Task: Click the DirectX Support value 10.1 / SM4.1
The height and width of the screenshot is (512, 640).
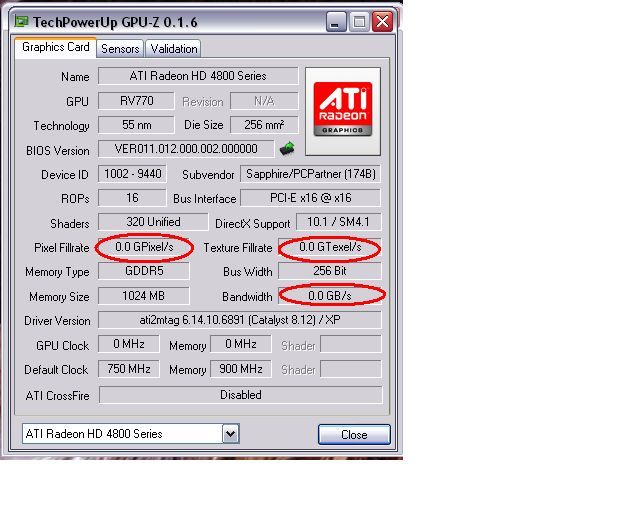Action: click(x=338, y=222)
